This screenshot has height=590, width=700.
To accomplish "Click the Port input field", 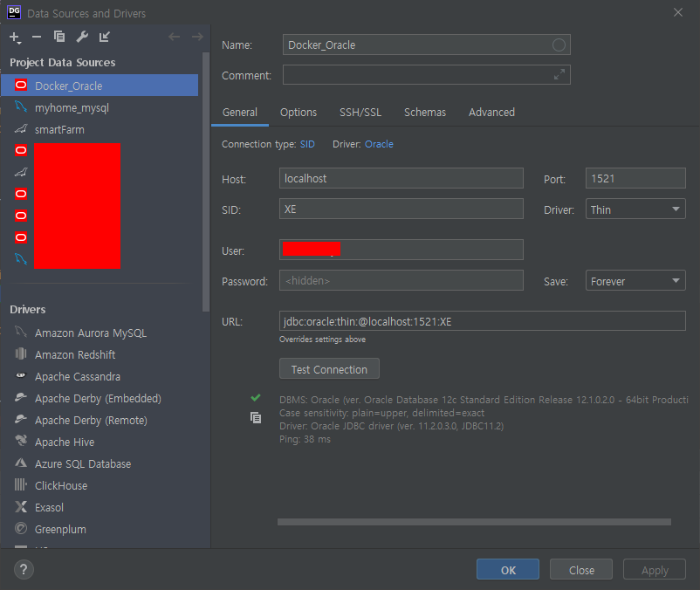I will pyautogui.click(x=635, y=178).
